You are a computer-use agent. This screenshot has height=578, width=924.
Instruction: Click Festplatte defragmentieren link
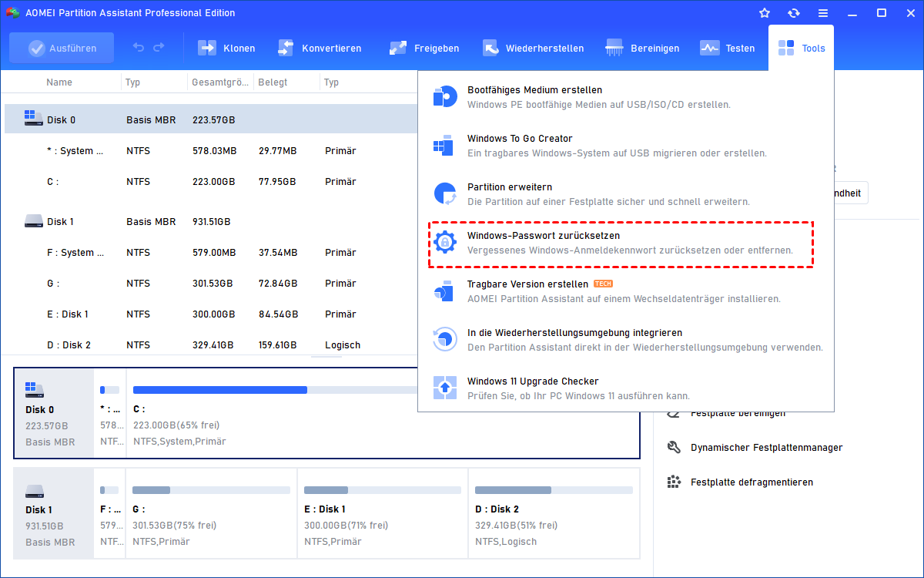click(x=752, y=482)
